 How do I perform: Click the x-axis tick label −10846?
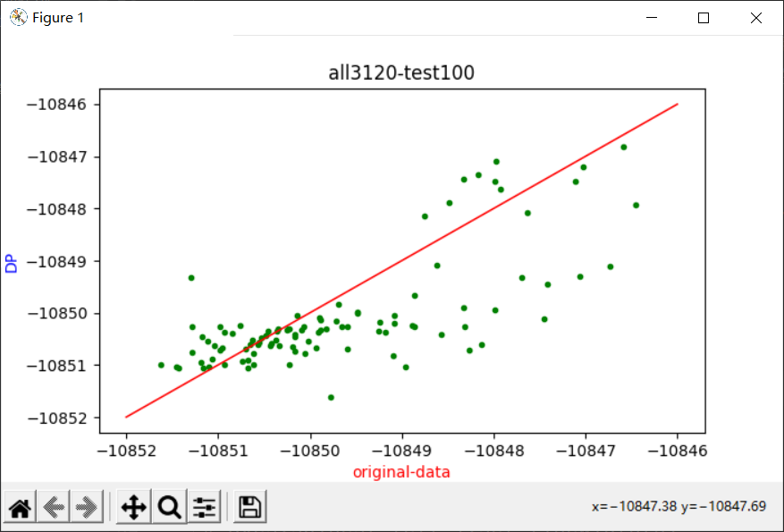[678, 451]
